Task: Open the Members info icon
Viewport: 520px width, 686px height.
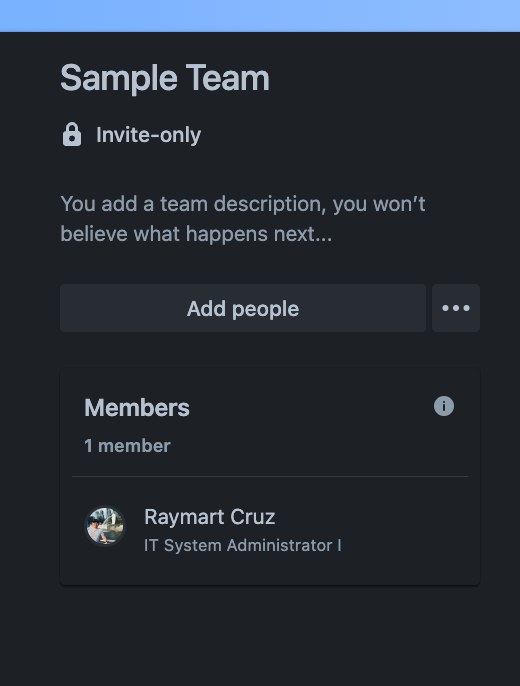Action: pos(444,406)
